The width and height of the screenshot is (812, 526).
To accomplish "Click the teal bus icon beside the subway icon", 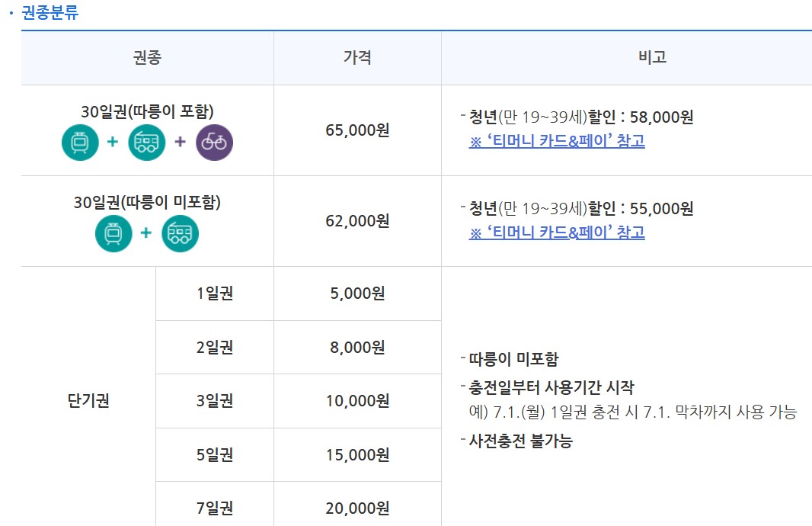I will [x=146, y=142].
